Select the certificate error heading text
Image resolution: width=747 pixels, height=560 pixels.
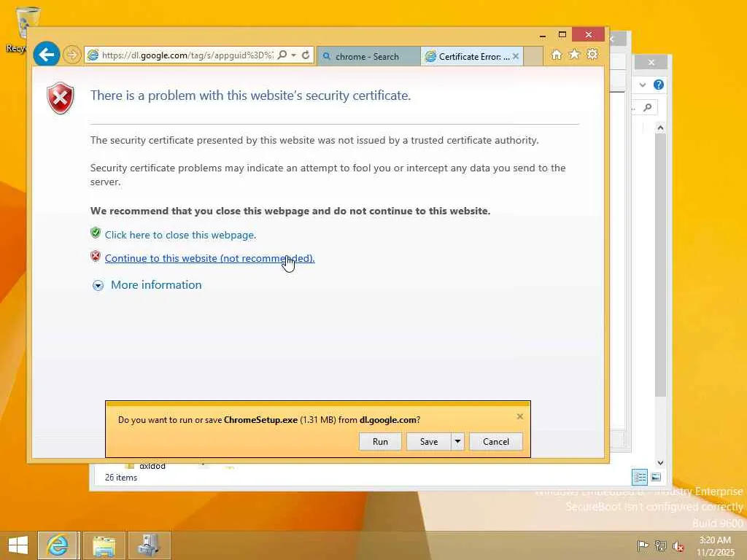pyautogui.click(x=251, y=96)
